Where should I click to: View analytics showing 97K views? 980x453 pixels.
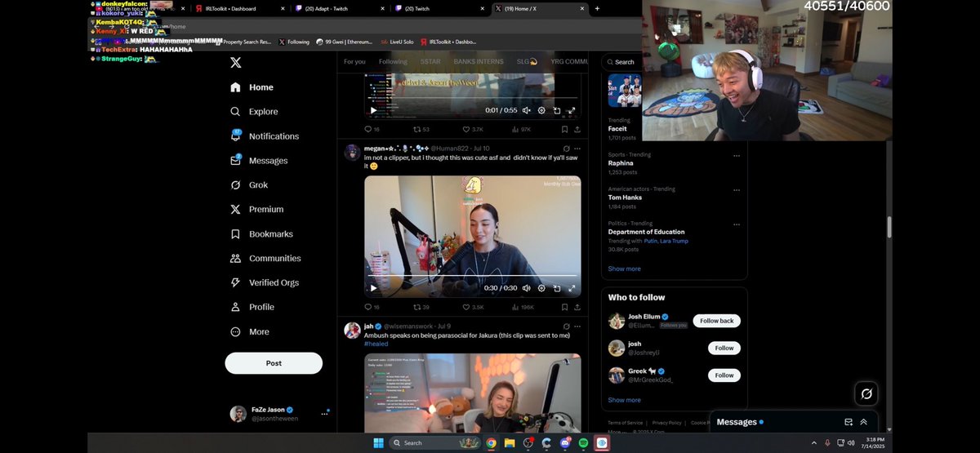click(522, 129)
